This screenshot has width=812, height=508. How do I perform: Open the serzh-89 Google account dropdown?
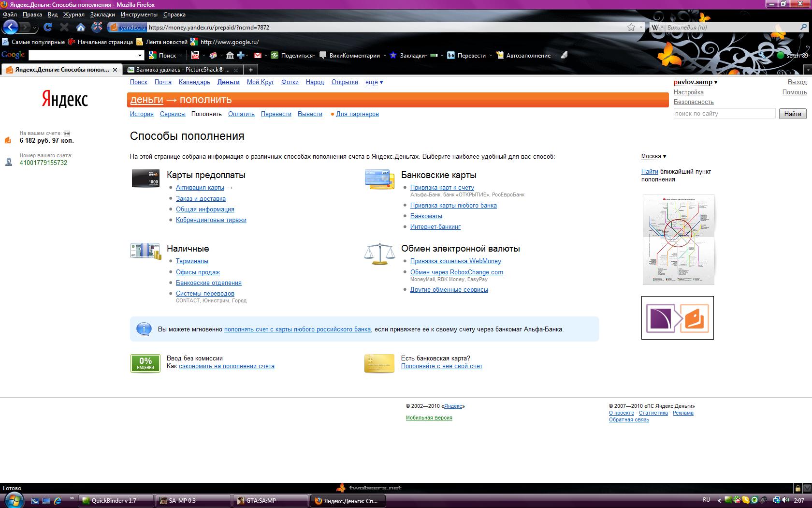click(x=793, y=55)
